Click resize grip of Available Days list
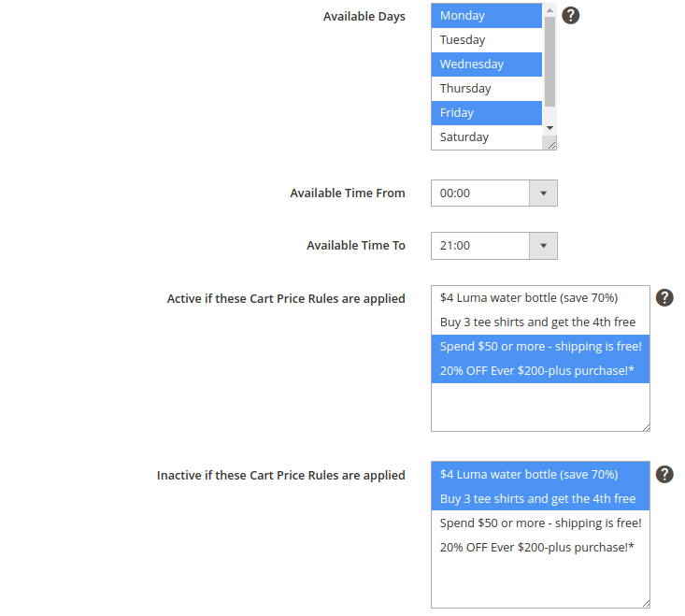Screen dimensions: 685x616 (x=551, y=145)
